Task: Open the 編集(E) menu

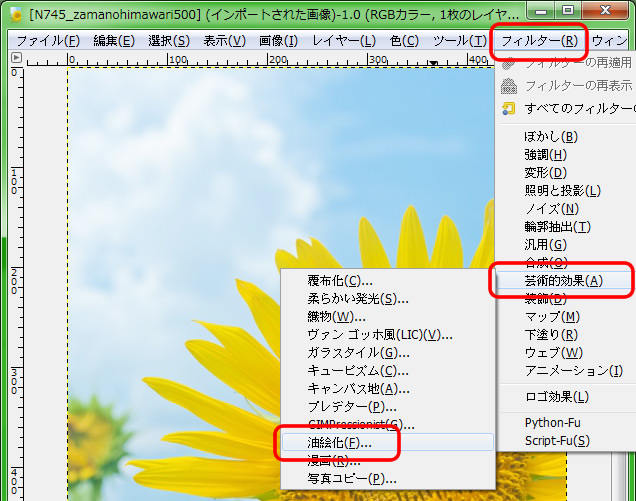Action: (114, 41)
